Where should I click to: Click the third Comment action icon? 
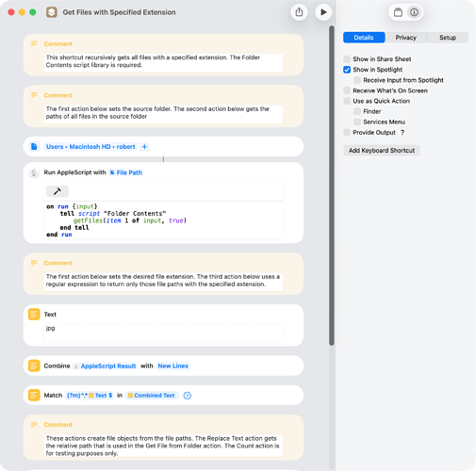click(x=34, y=263)
